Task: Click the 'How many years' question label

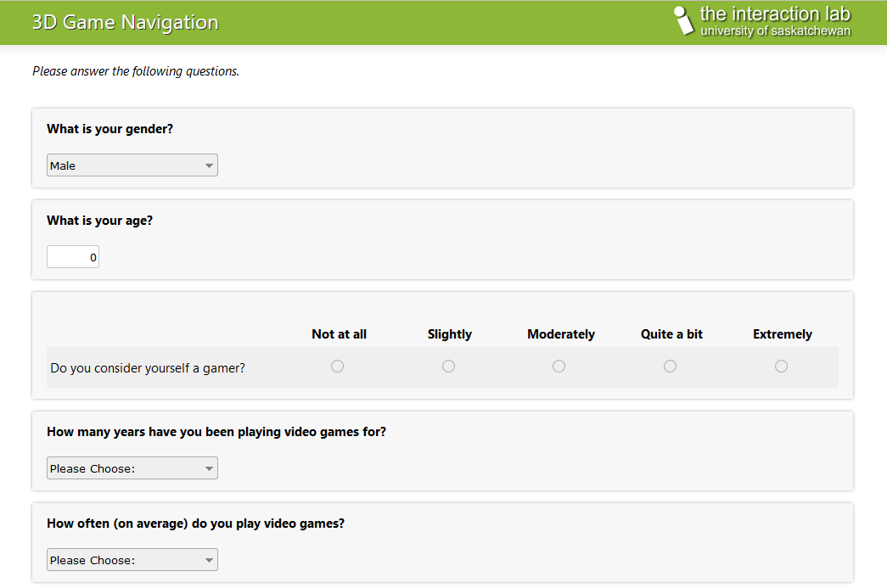Action: pyautogui.click(x=216, y=432)
